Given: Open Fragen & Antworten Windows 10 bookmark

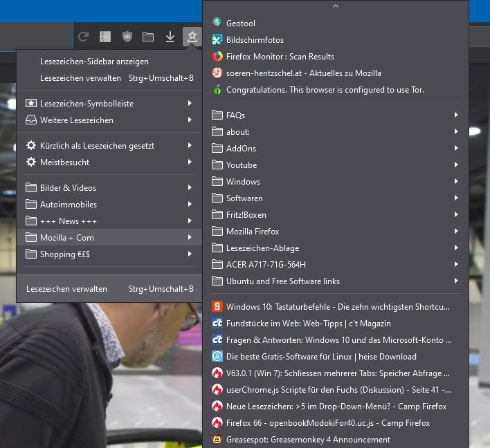Looking at the screenshot, I should [336, 339].
